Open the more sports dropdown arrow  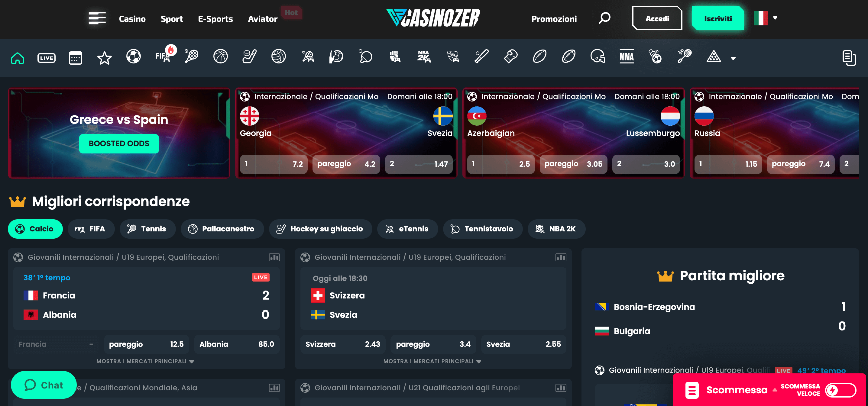[734, 57]
